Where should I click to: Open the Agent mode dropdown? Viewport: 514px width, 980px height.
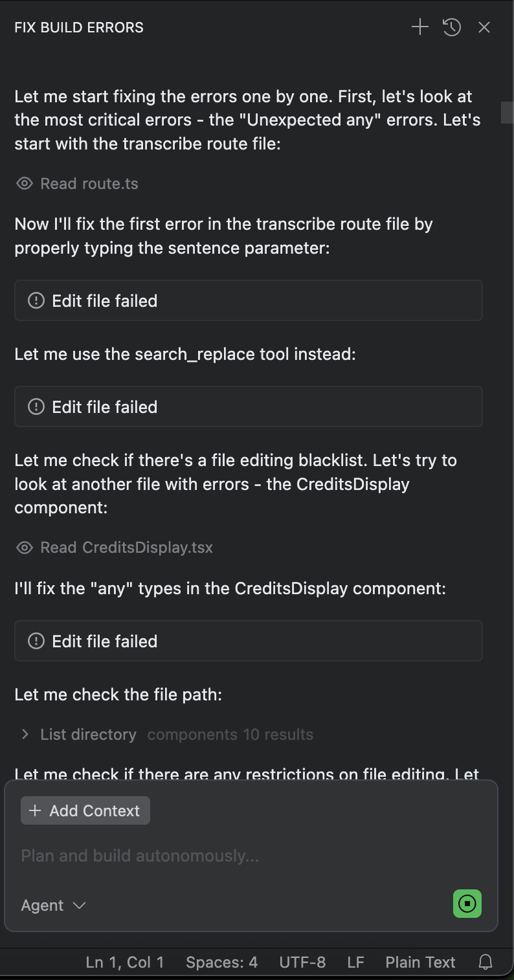pyautogui.click(x=54, y=905)
